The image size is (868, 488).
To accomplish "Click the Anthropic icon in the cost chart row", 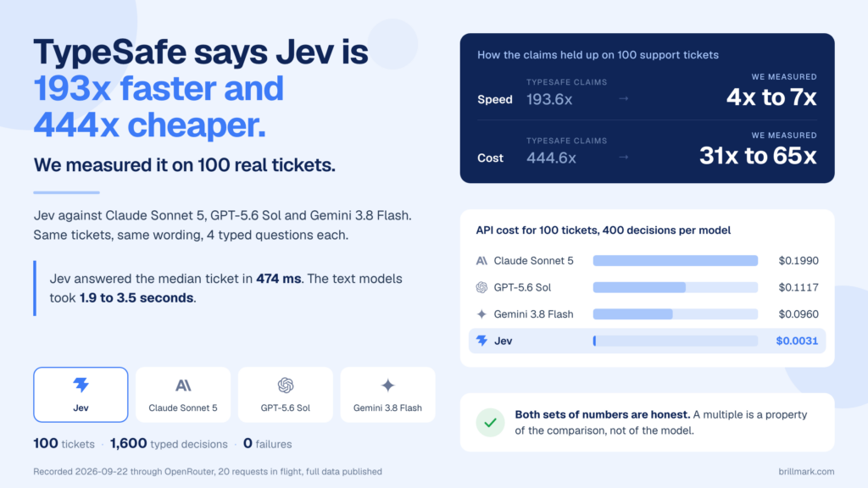I will 481,261.
